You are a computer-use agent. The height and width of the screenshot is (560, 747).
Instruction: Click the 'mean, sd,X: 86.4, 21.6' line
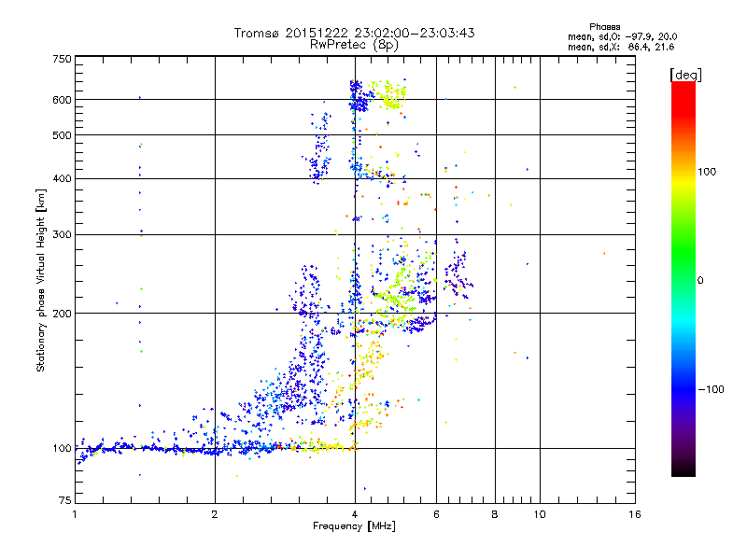(x=621, y=47)
